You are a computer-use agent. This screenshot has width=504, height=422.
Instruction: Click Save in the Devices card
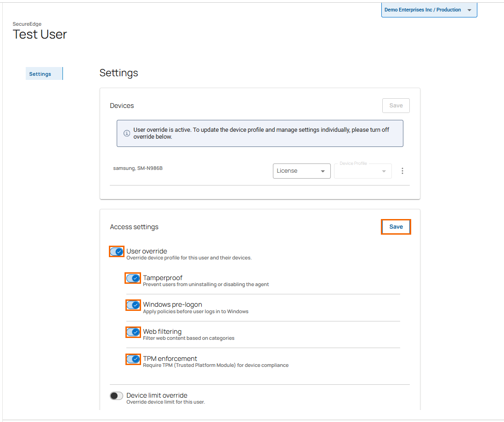click(x=396, y=106)
